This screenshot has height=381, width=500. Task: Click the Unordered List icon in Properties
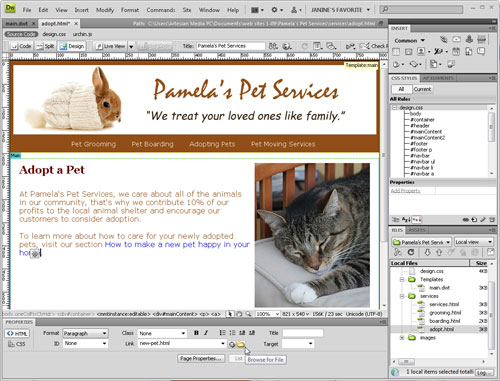coord(222,333)
